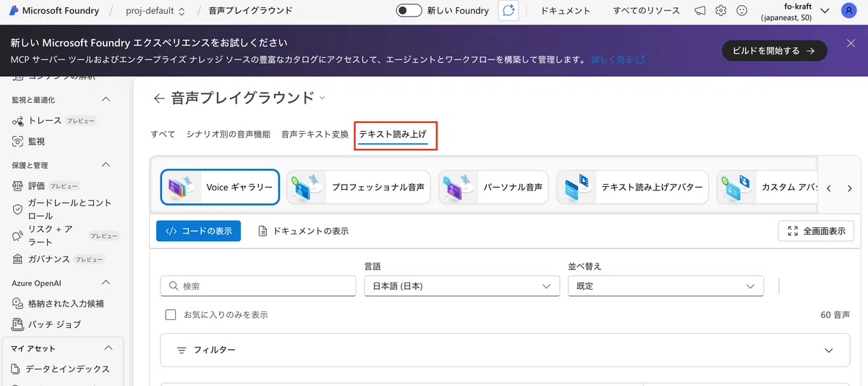Viewport: 868px width, 386px height.
Task: Open データとインデックス sidebar item
Action: pos(61,369)
